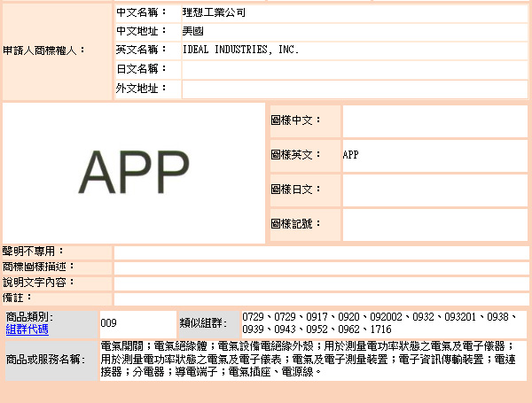This screenshot has width=532, height=403.
Task: Click the similar group codes starting 0729
Action: (x=379, y=323)
